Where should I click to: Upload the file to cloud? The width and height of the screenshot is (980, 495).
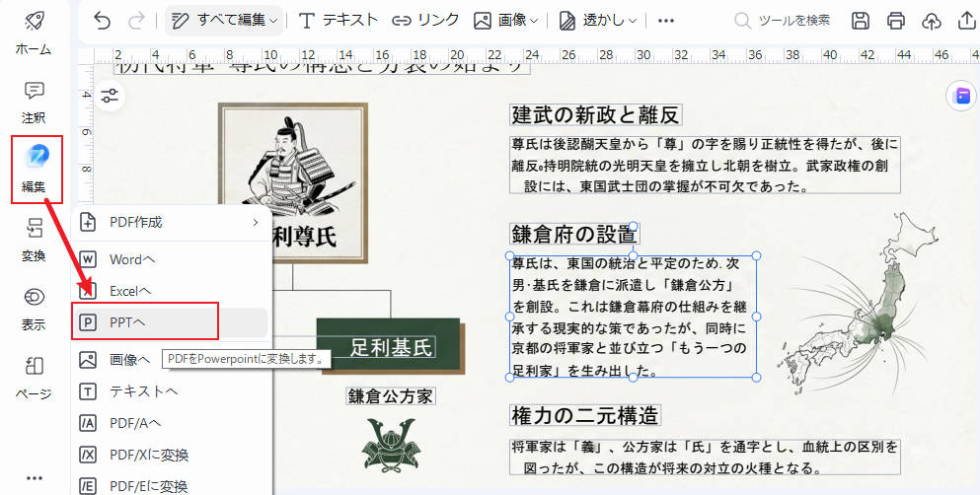[x=932, y=21]
